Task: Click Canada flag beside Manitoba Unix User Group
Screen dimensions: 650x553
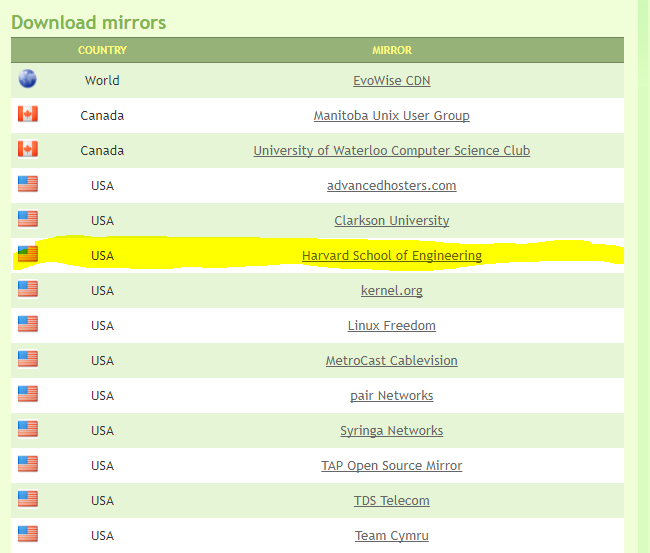Action: tap(28, 114)
